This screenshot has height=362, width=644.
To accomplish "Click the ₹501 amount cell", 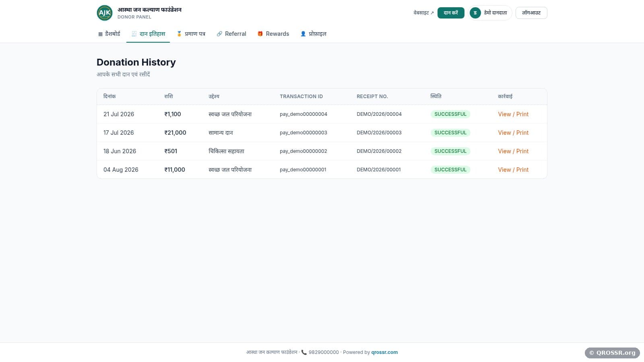I will click(171, 151).
